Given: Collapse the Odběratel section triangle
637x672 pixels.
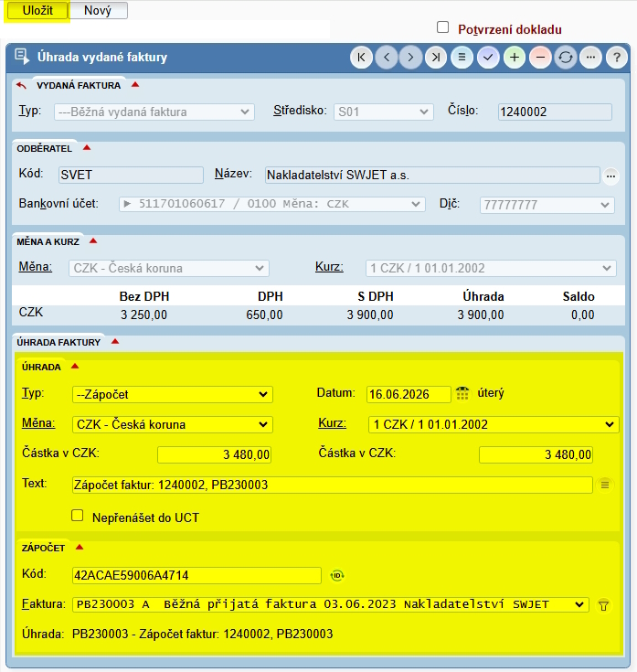Looking at the screenshot, I should (x=87, y=148).
